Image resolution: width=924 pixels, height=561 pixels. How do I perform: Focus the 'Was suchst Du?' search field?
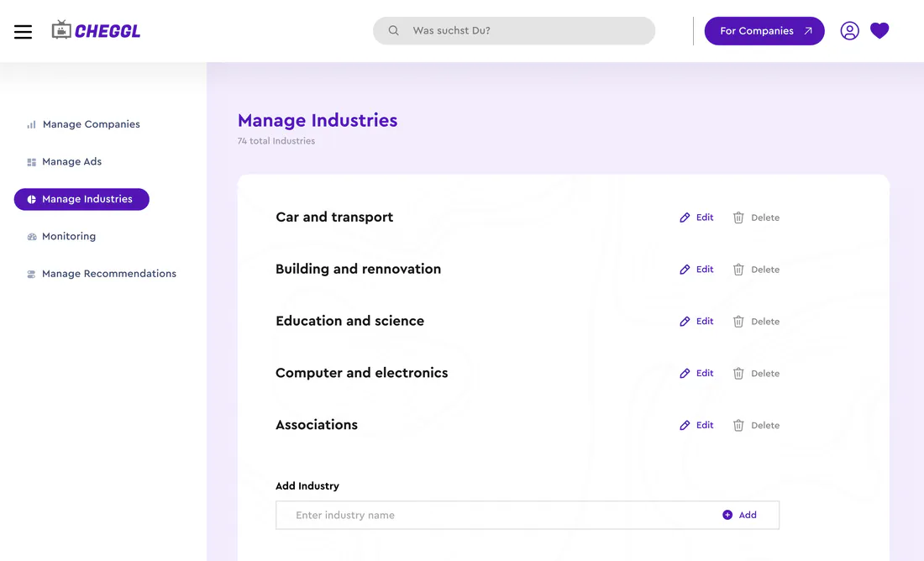pyautogui.click(x=514, y=30)
